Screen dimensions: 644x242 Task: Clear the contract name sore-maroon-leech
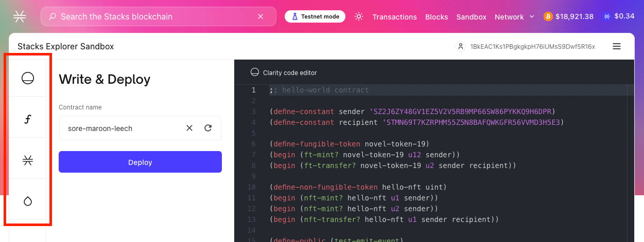189,128
